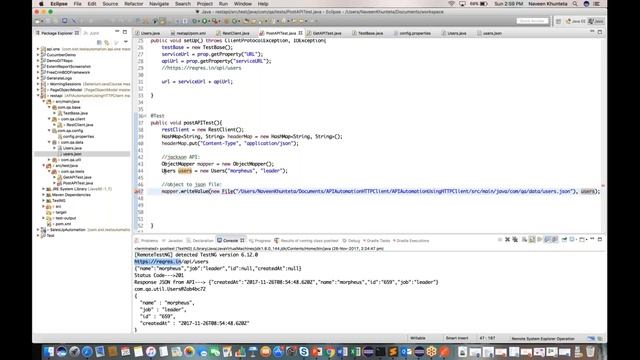This screenshot has width=640, height=360.
Task: Open Package Explorer view menu arrow
Action: [126, 42]
